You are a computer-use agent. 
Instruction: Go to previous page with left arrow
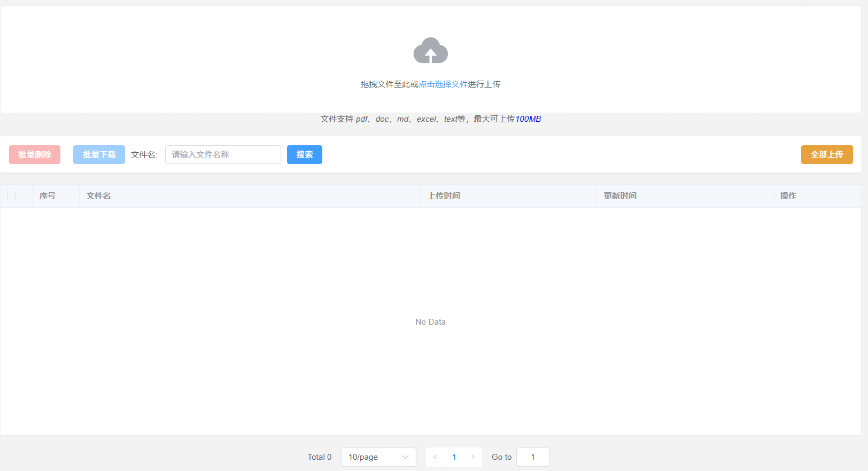tap(435, 457)
